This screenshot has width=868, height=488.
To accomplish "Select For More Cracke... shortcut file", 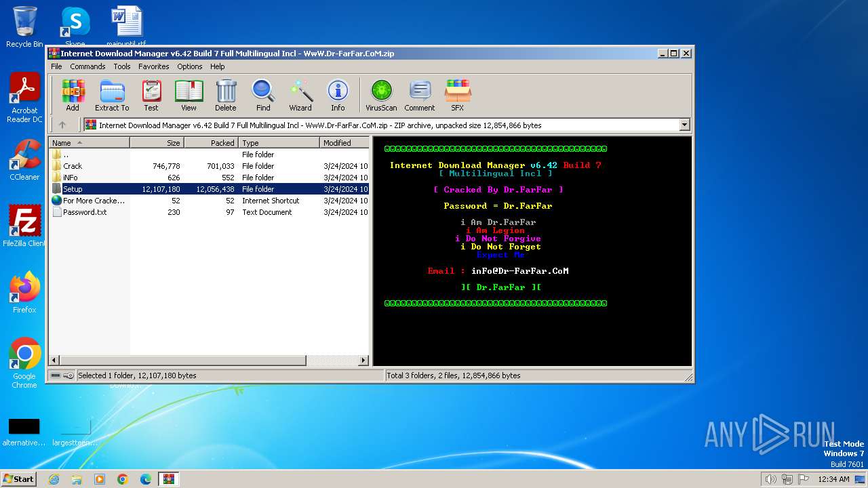I will (x=209, y=201).
